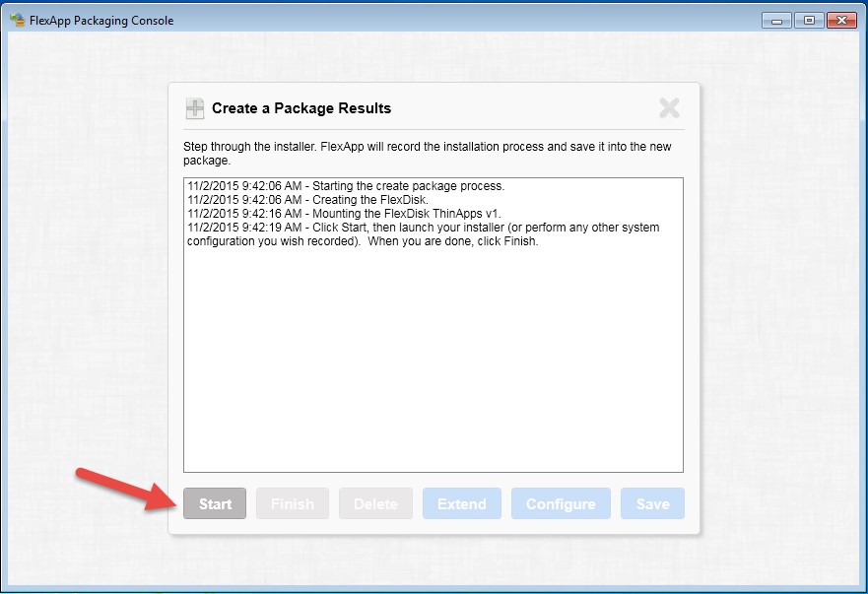Viewport: 868px width, 594px height.
Task: Click the plus icon beside Create a Package
Action: [194, 108]
